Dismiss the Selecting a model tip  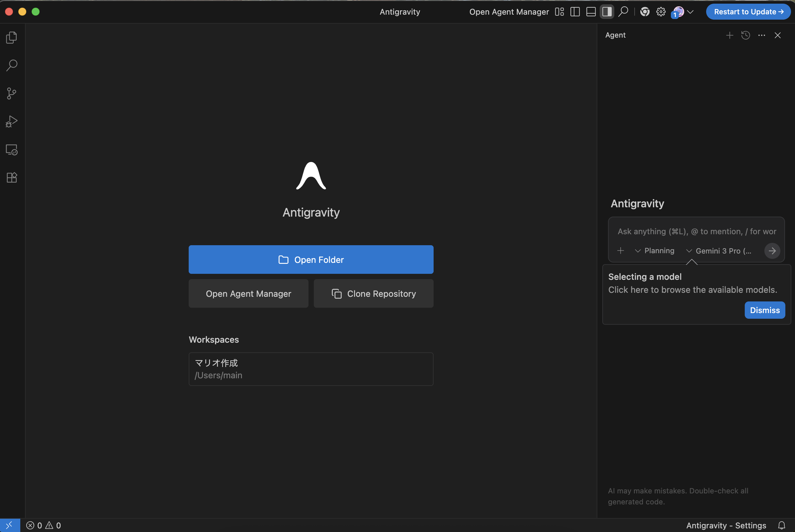click(x=764, y=310)
